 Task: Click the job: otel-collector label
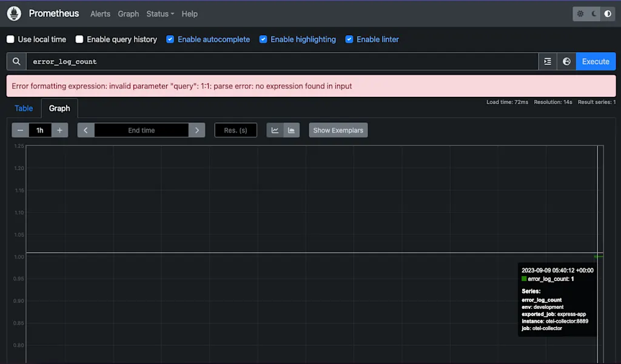point(542,328)
